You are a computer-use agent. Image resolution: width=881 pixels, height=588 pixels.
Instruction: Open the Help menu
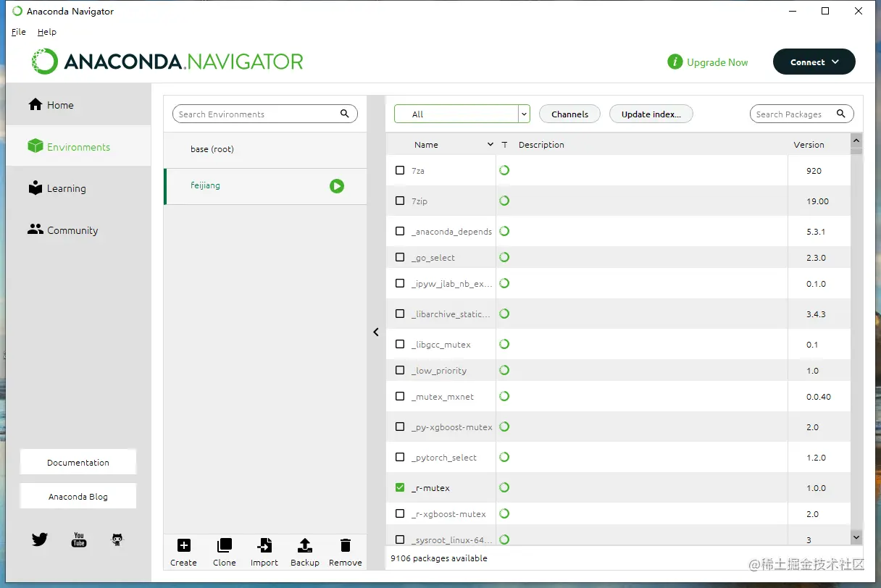pyautogui.click(x=47, y=32)
